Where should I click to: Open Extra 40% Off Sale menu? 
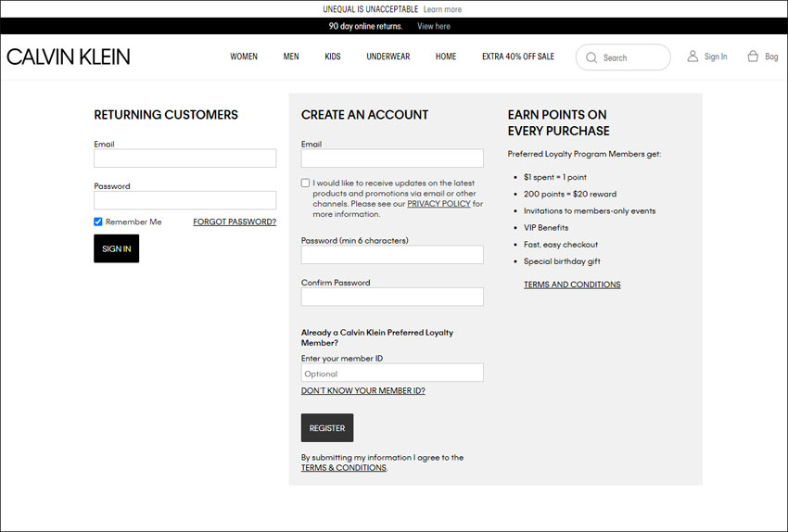tap(518, 57)
